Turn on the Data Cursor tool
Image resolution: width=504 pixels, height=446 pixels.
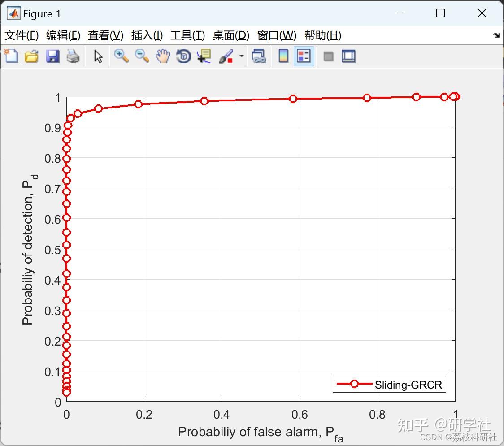coord(204,56)
